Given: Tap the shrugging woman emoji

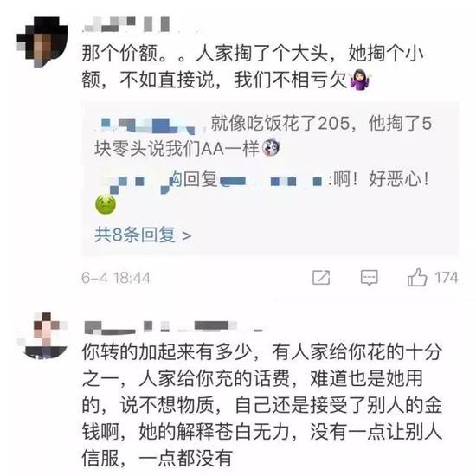Looking at the screenshot, I should tap(360, 80).
